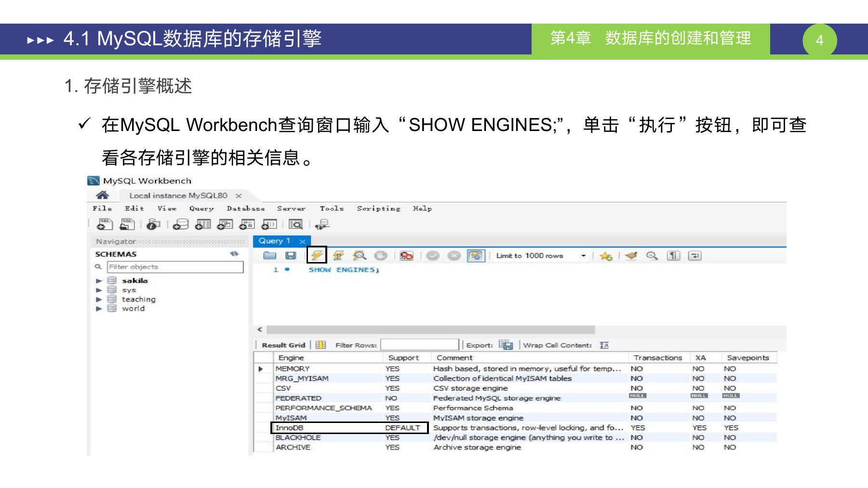Execute the query with the lightning icon
The width and height of the screenshot is (868, 488).
317,255
